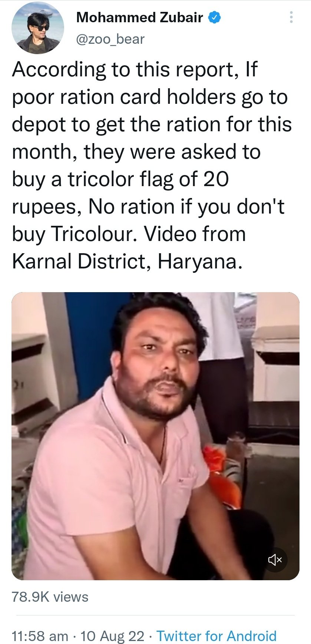This screenshot has width=311, height=644.
Task: Toggle sound on the embedded video
Action: point(275,560)
